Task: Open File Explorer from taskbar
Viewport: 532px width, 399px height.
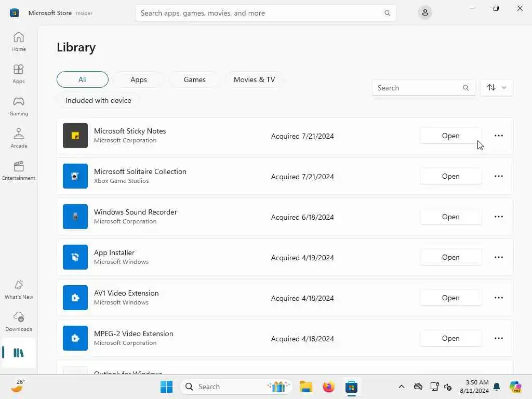Action: tap(305, 387)
